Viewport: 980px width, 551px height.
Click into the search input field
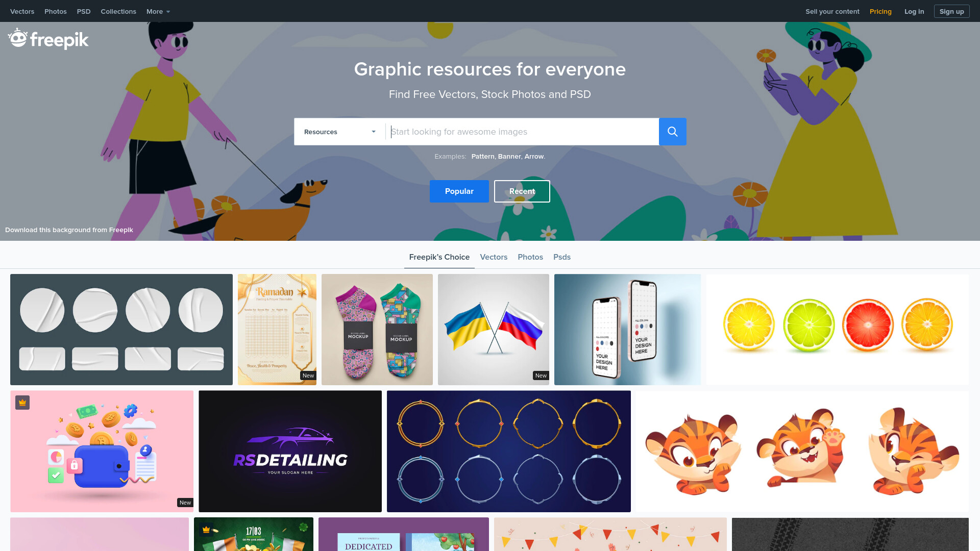click(x=522, y=132)
